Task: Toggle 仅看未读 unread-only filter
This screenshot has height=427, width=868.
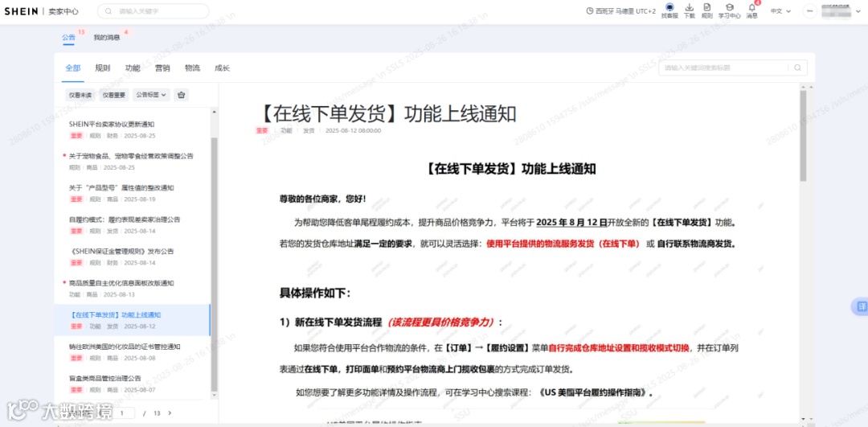Action: pos(80,95)
